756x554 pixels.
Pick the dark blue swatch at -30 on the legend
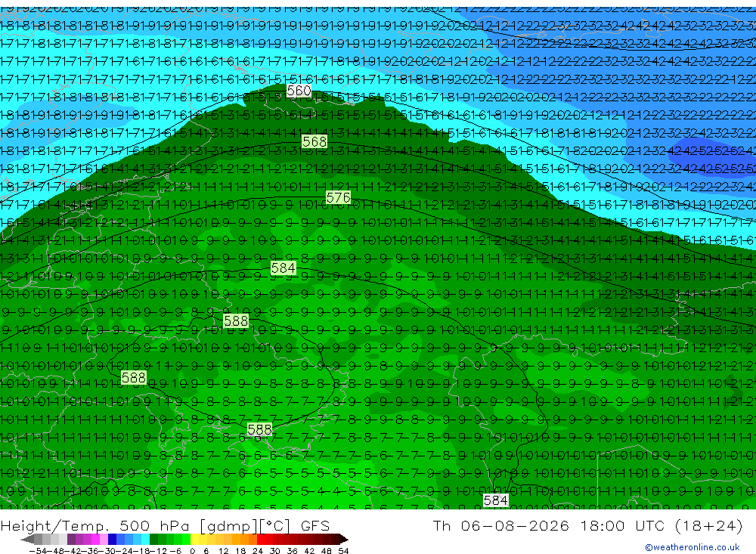click(112, 540)
